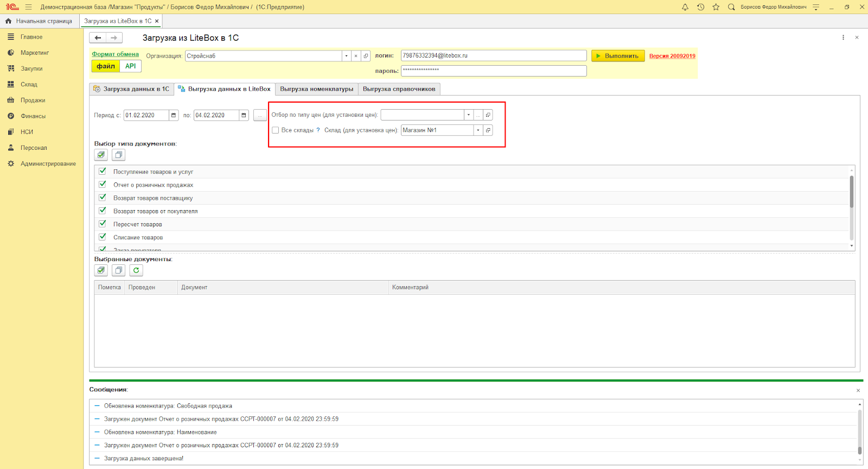The height and width of the screenshot is (469, 868).
Task: Switch to Загрузка данных в 1С tab
Action: [x=131, y=89]
